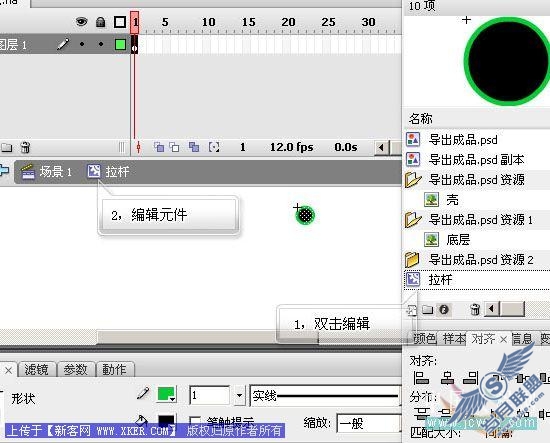Close the properties tab with X
The image size is (550, 443).
click(9, 370)
